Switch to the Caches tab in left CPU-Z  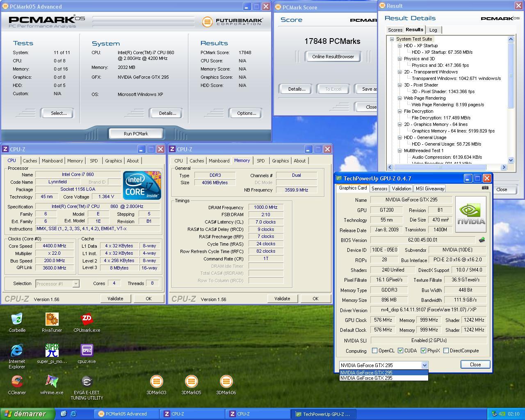click(x=30, y=161)
